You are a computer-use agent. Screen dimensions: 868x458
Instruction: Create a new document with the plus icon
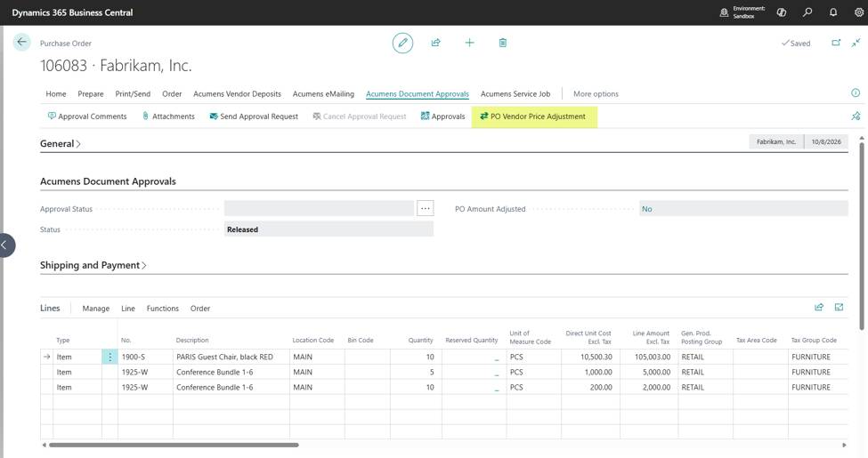point(469,43)
